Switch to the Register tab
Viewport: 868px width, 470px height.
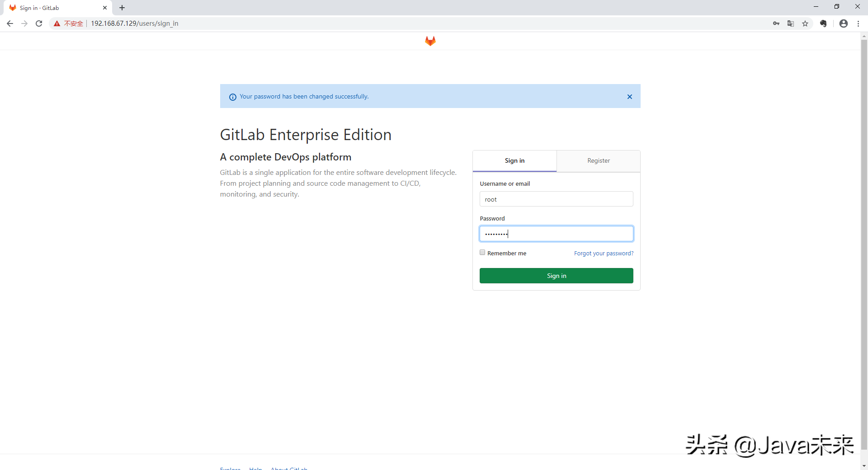click(599, 161)
